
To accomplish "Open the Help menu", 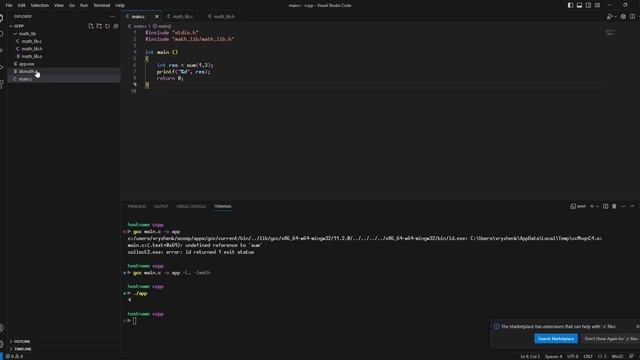I will coord(120,5).
